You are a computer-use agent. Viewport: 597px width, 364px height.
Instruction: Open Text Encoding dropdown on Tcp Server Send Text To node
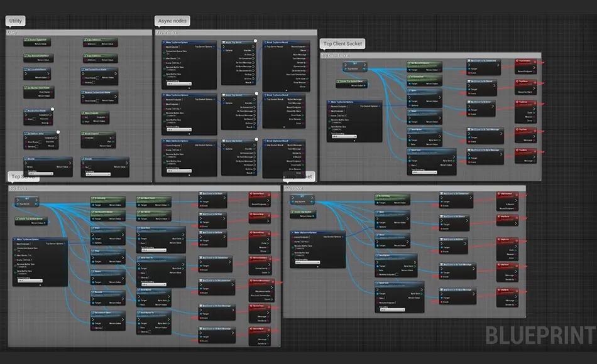pyautogui.click(x=154, y=284)
